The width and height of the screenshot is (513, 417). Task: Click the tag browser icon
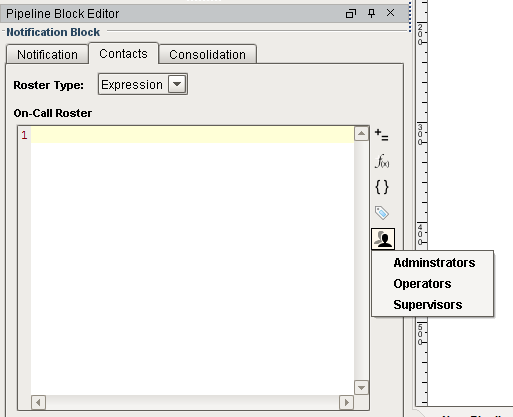tap(382, 213)
